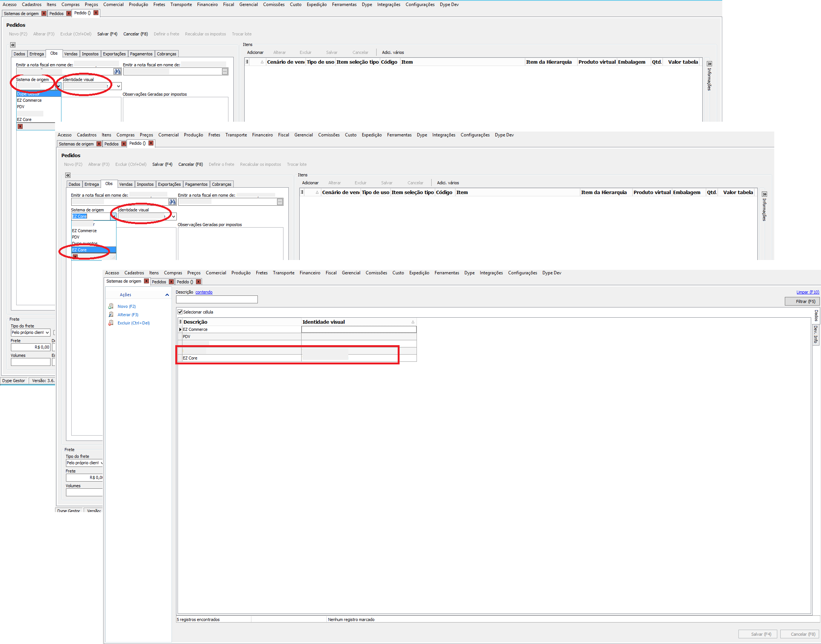Image resolution: width=821 pixels, height=644 pixels.
Task: Open column chooser of middle window Itens grid
Action: (302, 192)
